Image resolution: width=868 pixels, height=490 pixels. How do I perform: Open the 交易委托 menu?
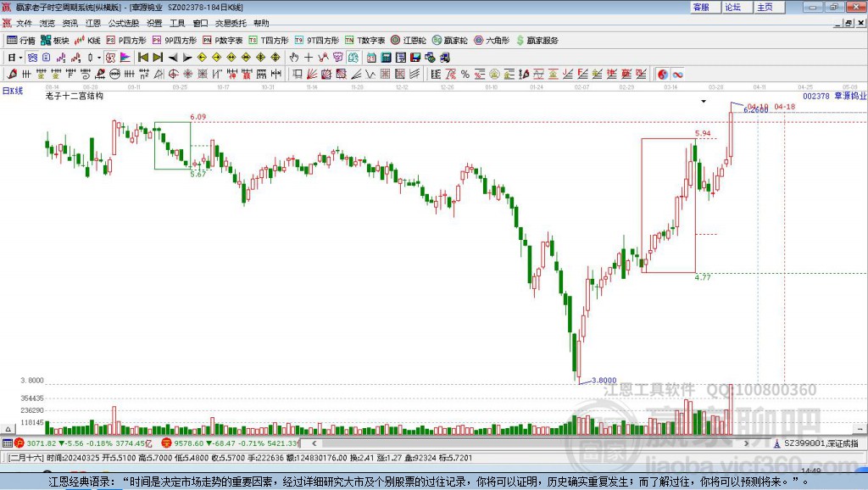click(231, 23)
